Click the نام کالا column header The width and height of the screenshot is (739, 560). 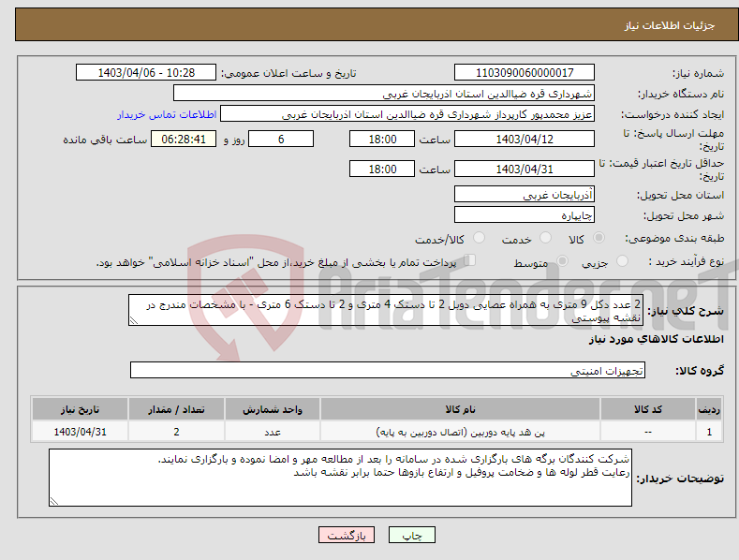tap(460, 409)
